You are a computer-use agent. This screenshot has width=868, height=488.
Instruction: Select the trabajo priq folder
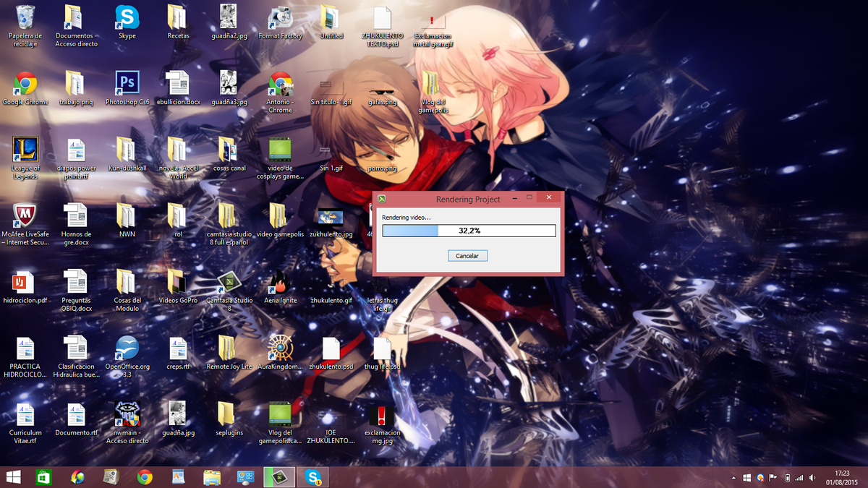point(76,88)
